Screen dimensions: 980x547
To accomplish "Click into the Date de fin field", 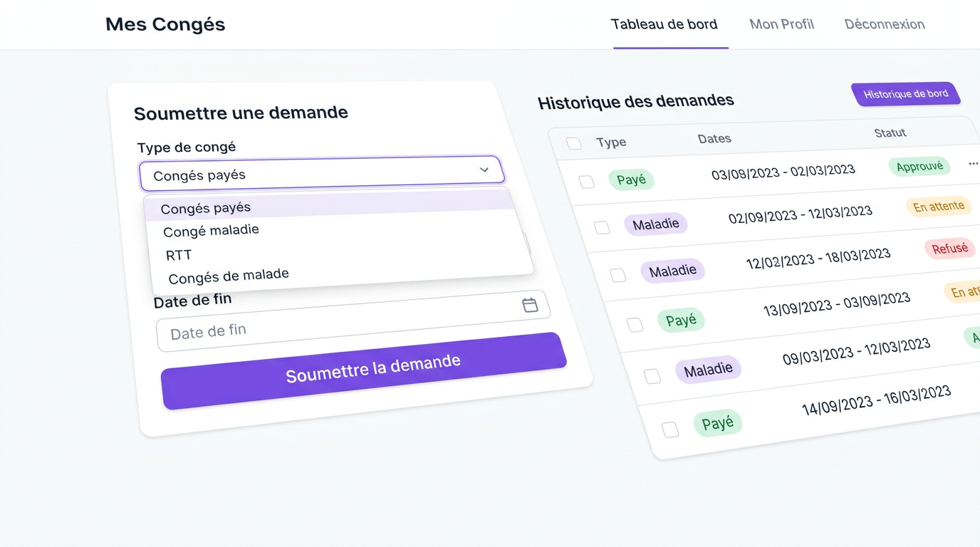I will (353, 321).
